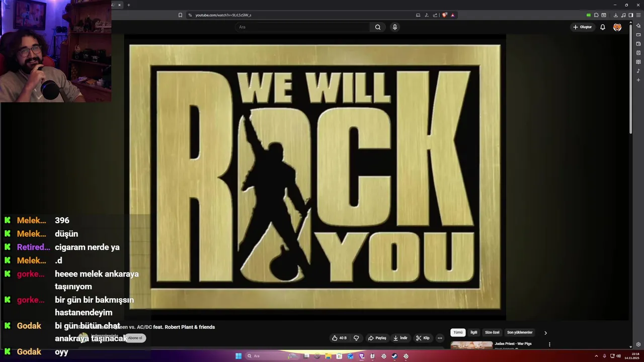
Task: Open the YouTube account avatar menu
Action: 617,27
